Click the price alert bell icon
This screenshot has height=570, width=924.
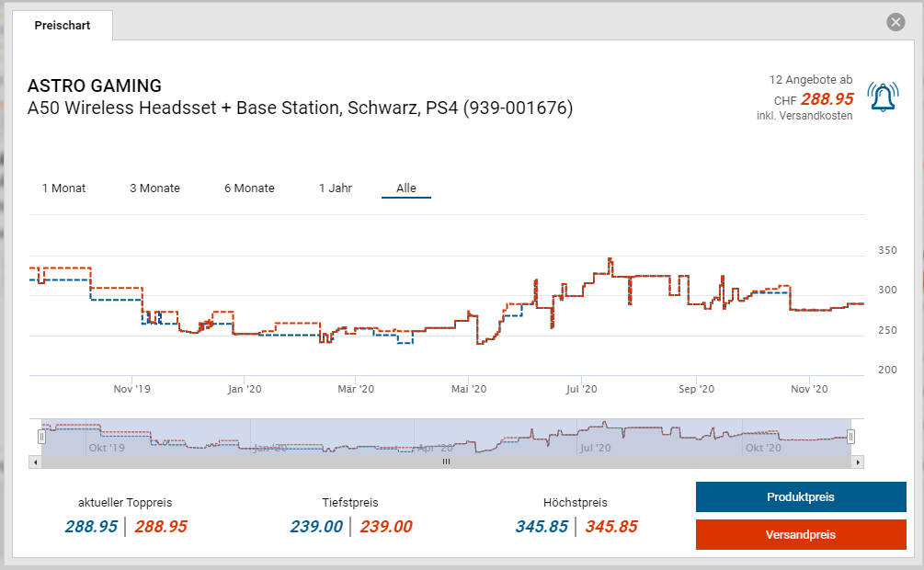pos(884,97)
